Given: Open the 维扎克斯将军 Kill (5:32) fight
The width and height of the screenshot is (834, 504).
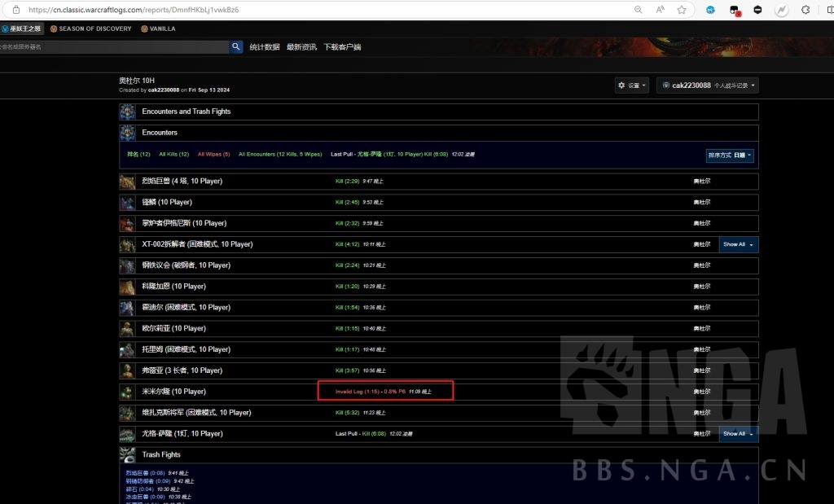Looking at the screenshot, I should [x=347, y=413].
